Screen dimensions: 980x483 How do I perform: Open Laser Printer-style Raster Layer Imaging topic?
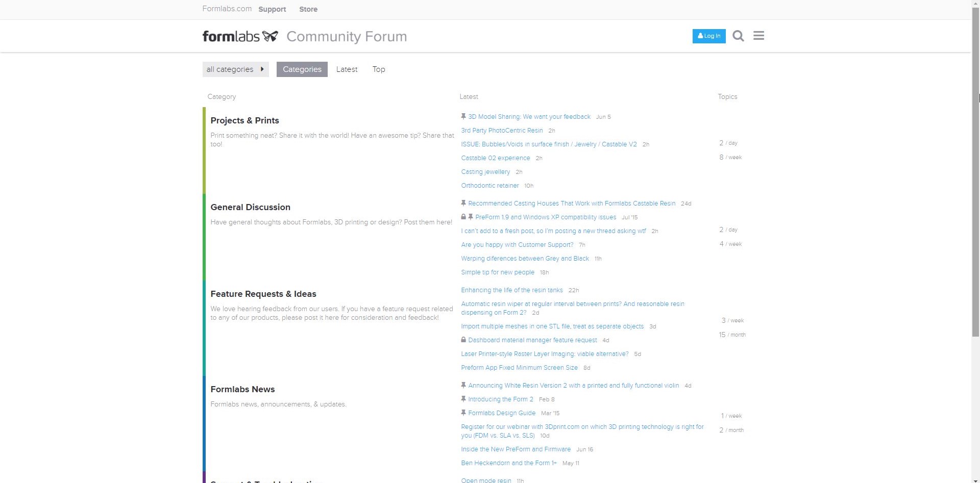(x=545, y=354)
